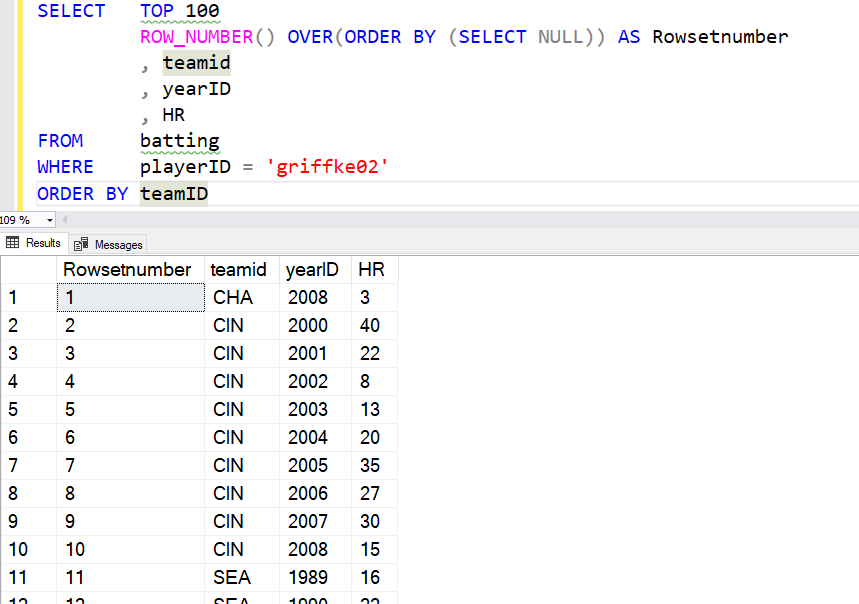859x604 pixels.
Task: Select the row 10 header in results
Action: (x=28, y=549)
